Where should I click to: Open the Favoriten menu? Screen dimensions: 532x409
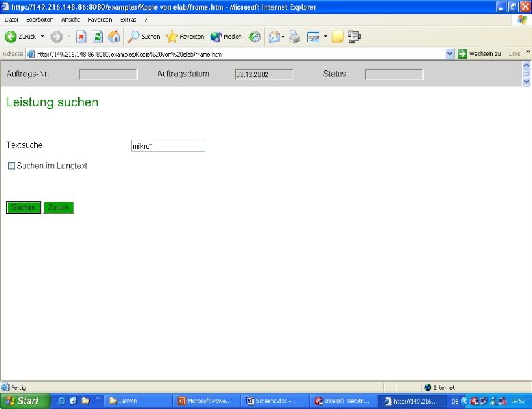coord(100,20)
